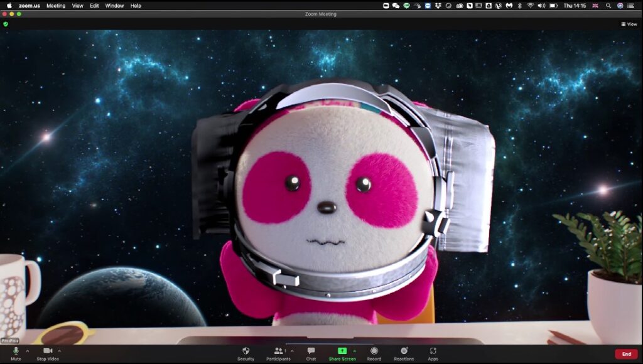The height and width of the screenshot is (364, 643).
Task: Open Bluetooth status in menu bar
Action: tap(519, 6)
